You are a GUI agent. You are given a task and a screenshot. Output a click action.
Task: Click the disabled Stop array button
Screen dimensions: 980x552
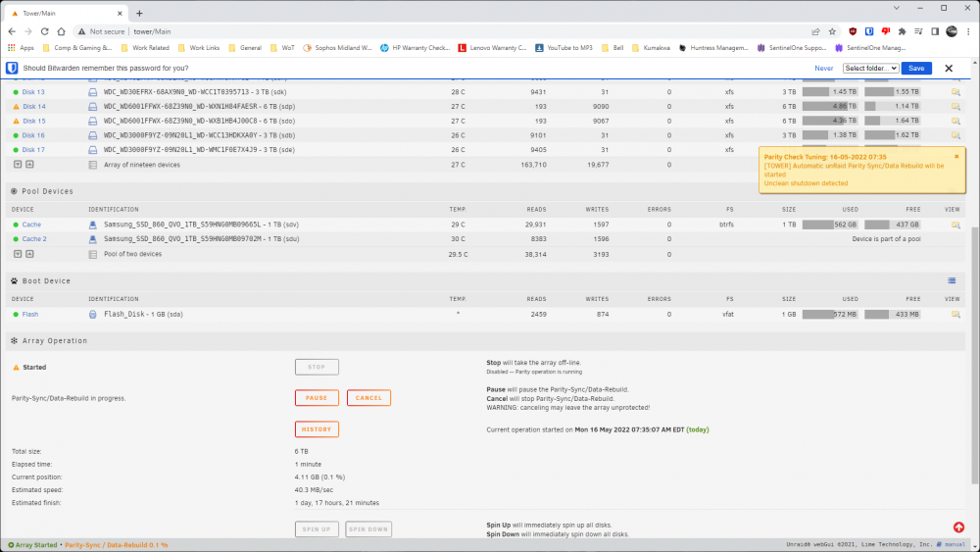pyautogui.click(x=317, y=367)
